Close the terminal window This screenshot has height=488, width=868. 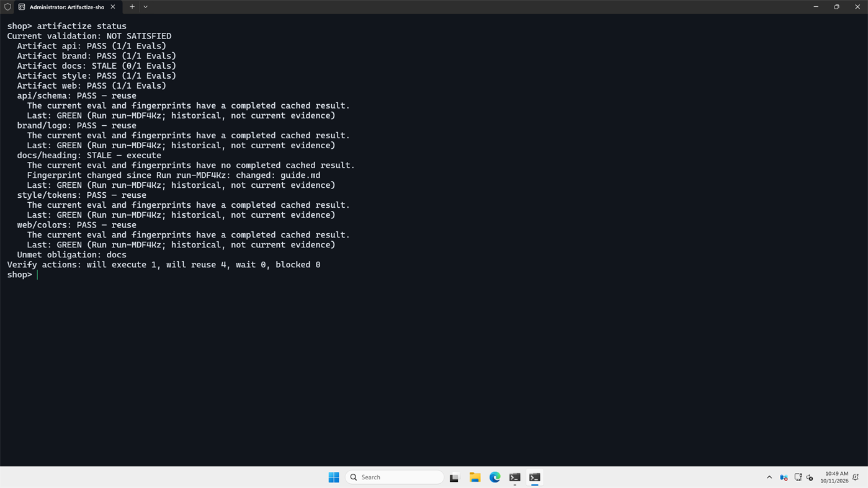[x=857, y=7]
